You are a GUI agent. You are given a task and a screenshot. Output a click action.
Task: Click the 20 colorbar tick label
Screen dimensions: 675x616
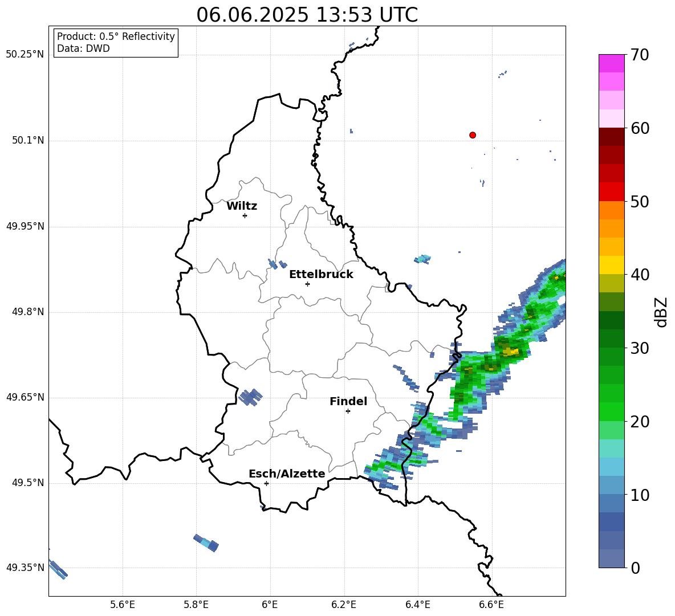pyautogui.click(x=639, y=422)
